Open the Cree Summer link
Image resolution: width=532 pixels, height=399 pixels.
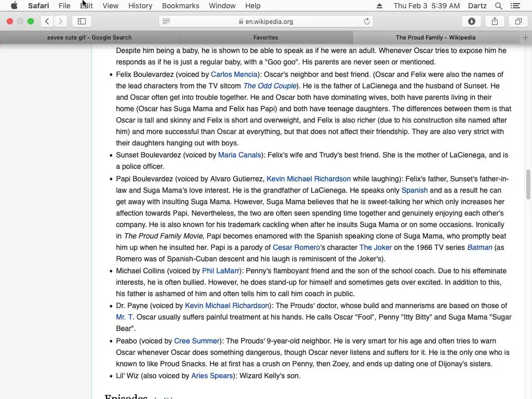point(197,341)
